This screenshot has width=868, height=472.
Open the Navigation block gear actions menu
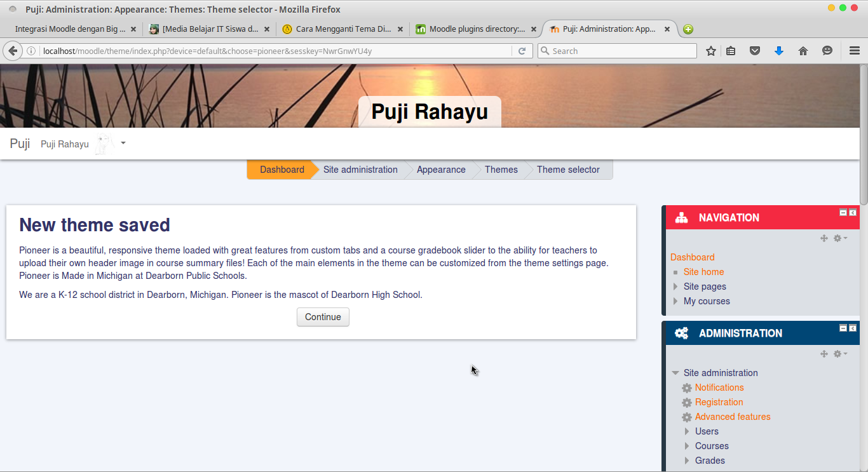840,238
